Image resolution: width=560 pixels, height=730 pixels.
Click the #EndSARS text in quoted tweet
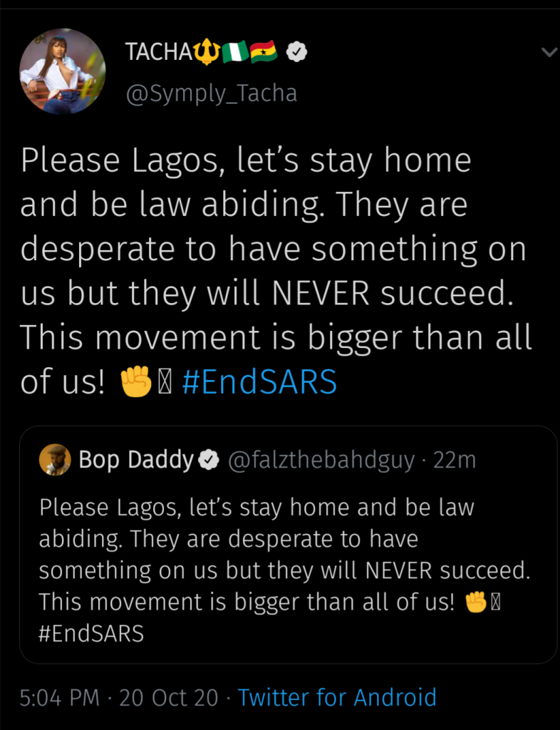click(91, 632)
